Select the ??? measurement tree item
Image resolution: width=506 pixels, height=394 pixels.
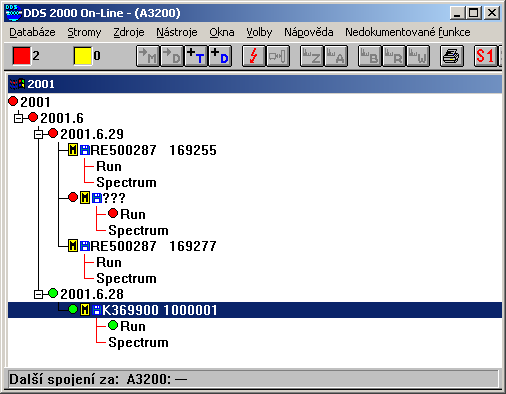pyautogui.click(x=114, y=198)
